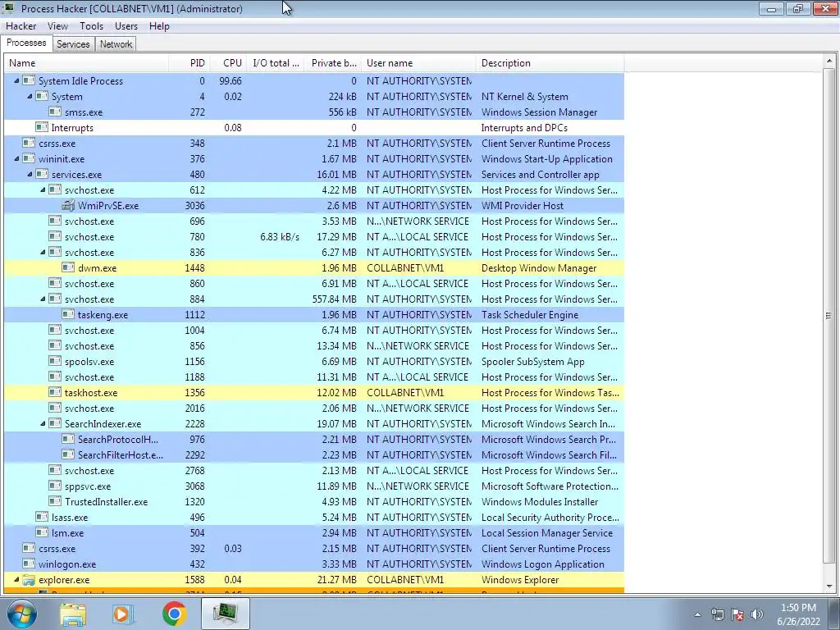Click the SearchIndexer.exe process icon
This screenshot has width=840, height=630.
(55, 424)
